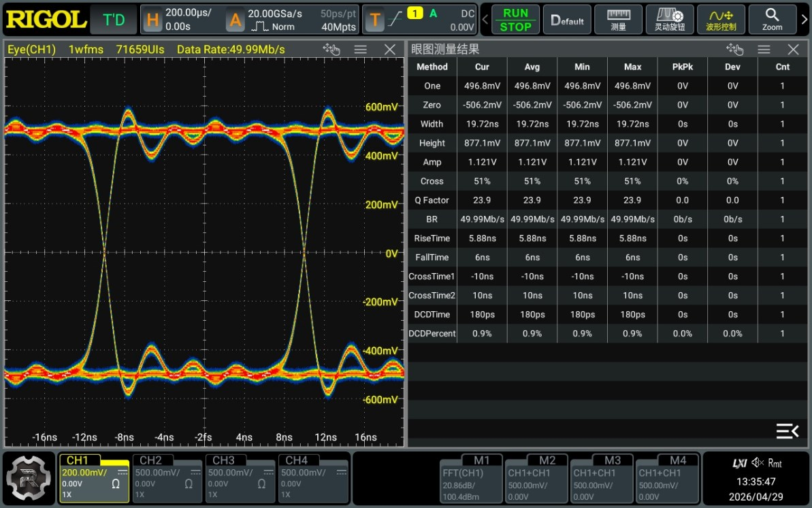
Task: Click the move icon in Eye(CH1) window
Action: tap(331, 49)
